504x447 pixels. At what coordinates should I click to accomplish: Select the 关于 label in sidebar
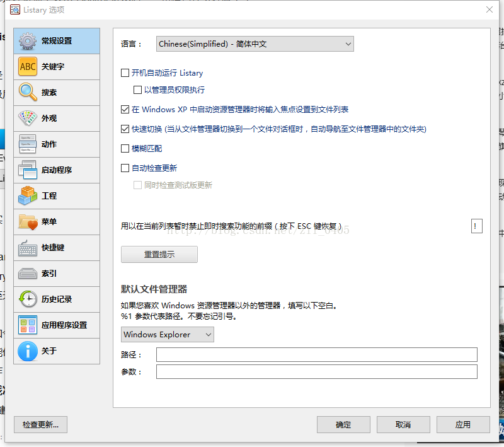49,351
